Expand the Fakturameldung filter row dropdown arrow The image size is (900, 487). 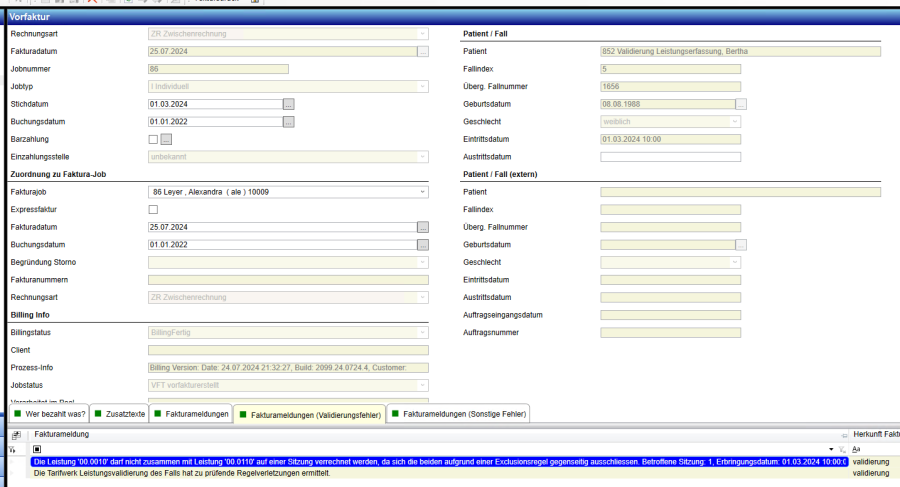tap(830, 450)
